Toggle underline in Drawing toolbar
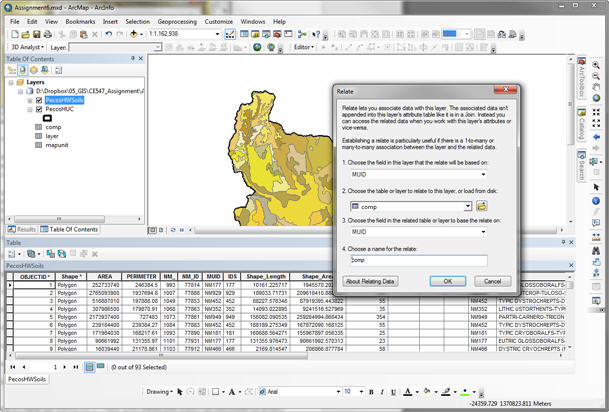Viewport: 609px width, 412px height. coord(393,392)
